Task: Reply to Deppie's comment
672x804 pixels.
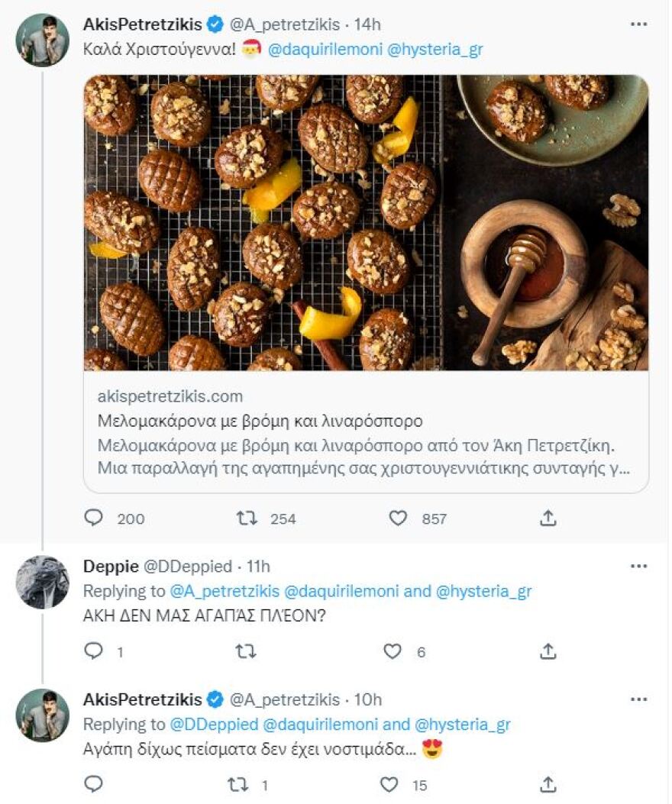Action: (94, 651)
